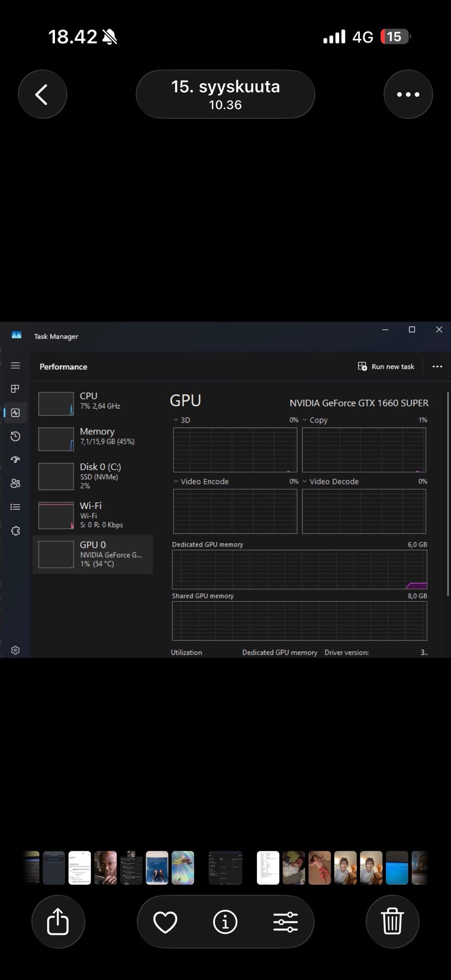The width and height of the screenshot is (451, 980).
Task: Open the three-dots more options menu
Action: coord(408,94)
